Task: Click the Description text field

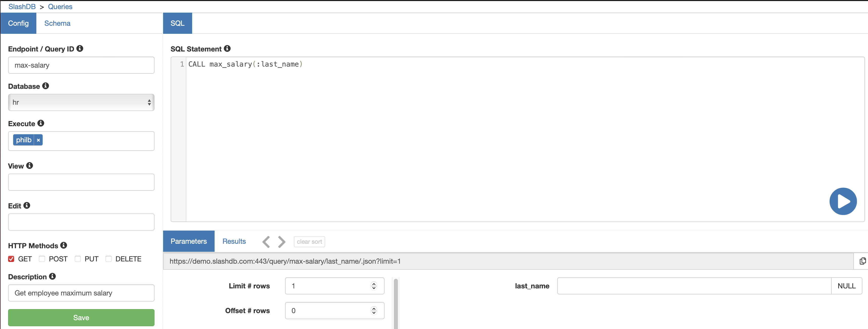Action: 81,293
